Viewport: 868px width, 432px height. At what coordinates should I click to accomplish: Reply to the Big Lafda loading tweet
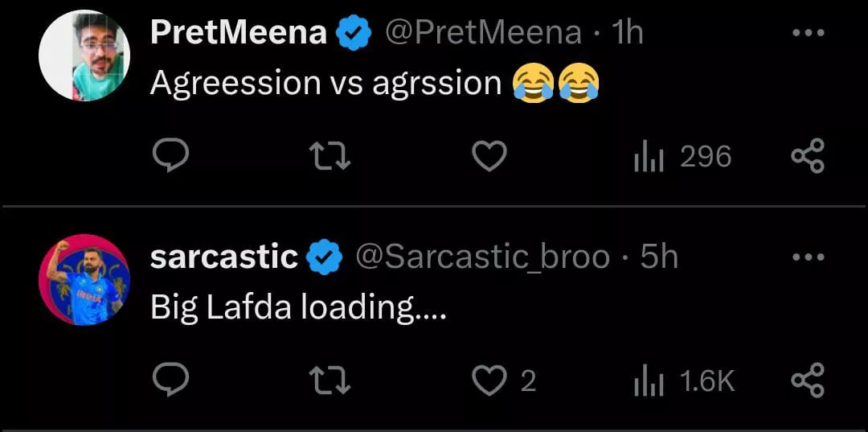170,381
